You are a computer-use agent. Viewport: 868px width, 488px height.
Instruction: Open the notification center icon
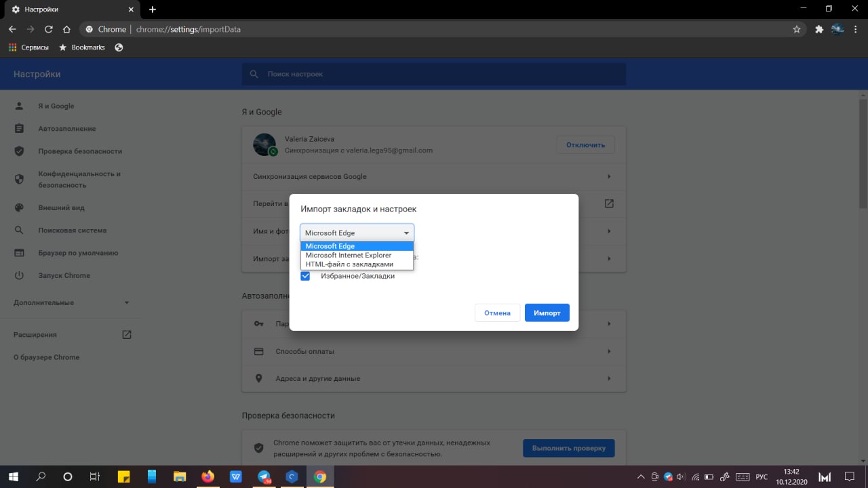coord(850,476)
